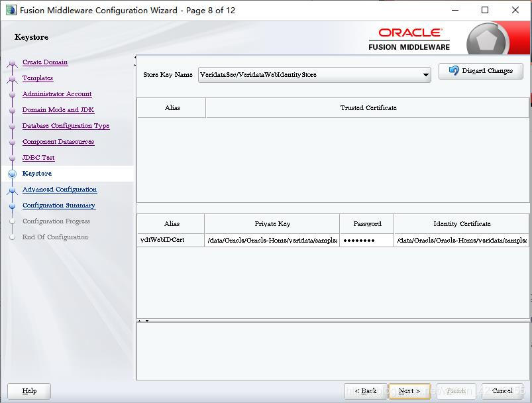
Task: Click the split pane collapse arrows
Action: click(x=143, y=321)
